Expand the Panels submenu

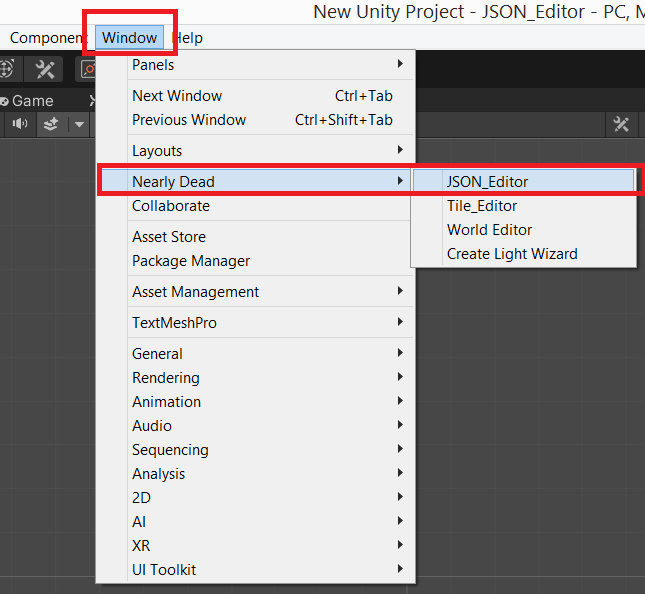tap(153, 65)
